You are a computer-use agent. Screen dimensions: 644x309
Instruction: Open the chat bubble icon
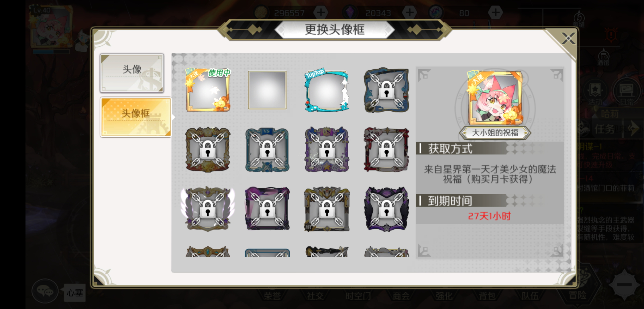point(45,291)
